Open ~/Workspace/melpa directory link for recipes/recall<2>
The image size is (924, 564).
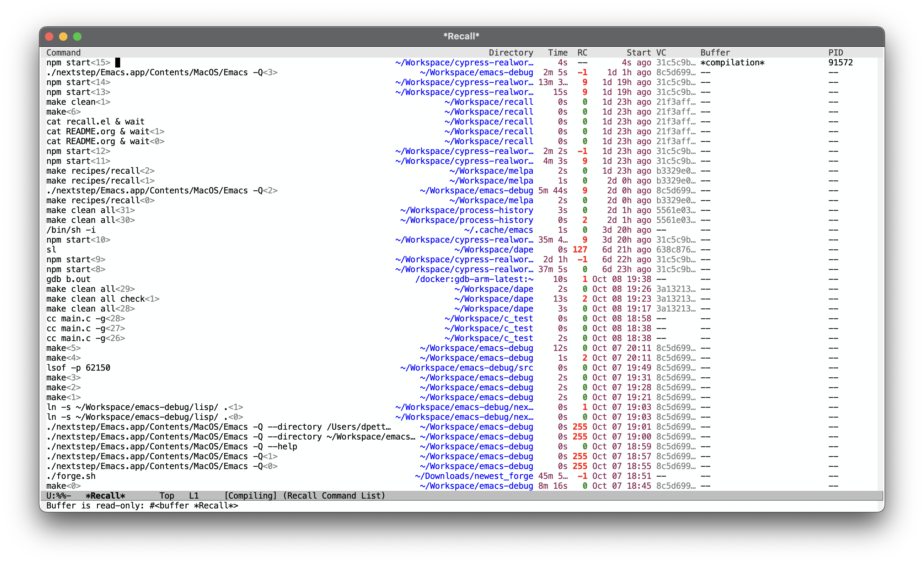click(491, 171)
